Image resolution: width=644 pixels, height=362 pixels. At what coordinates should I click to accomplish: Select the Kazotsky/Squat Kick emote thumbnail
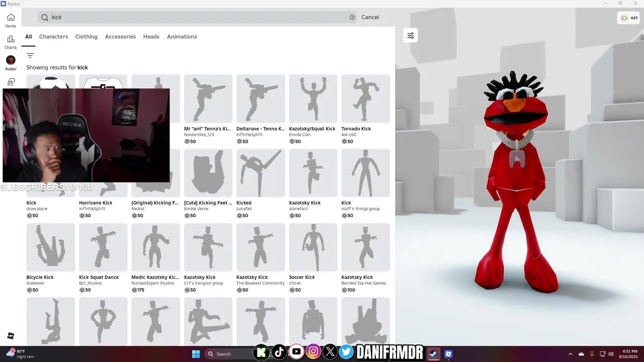[313, 99]
